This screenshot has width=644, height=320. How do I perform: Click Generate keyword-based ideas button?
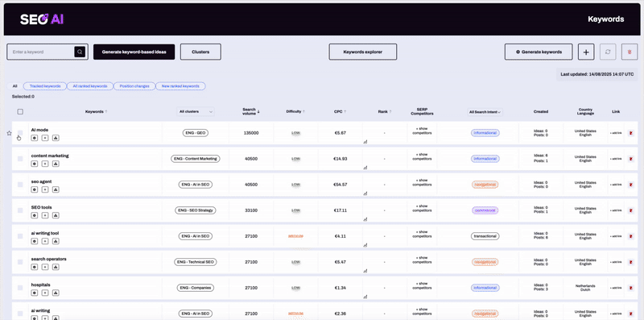point(134,52)
